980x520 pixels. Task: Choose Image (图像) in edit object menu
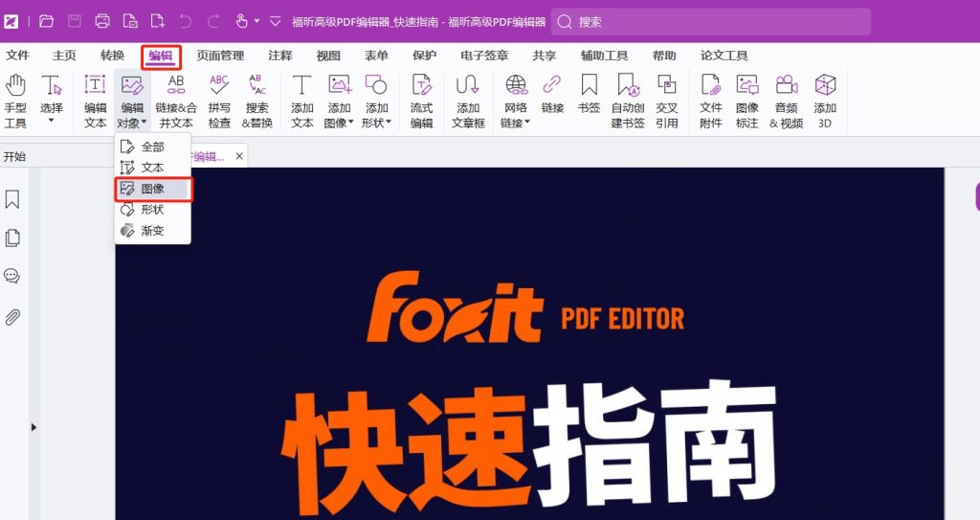pos(152,189)
